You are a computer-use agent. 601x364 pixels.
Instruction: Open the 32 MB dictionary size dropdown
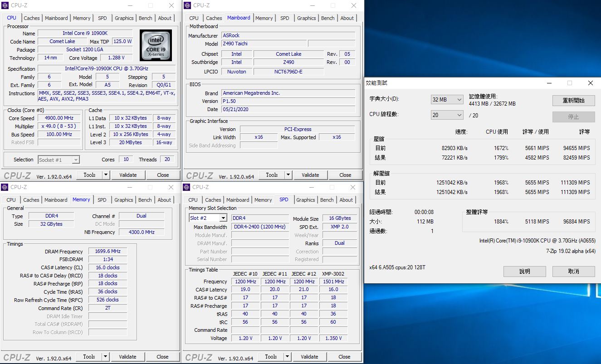point(447,100)
